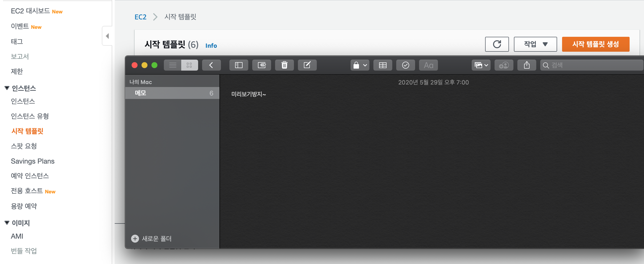Open the 인스턴스 sub-item link
This screenshot has height=264, width=644.
[23, 101]
